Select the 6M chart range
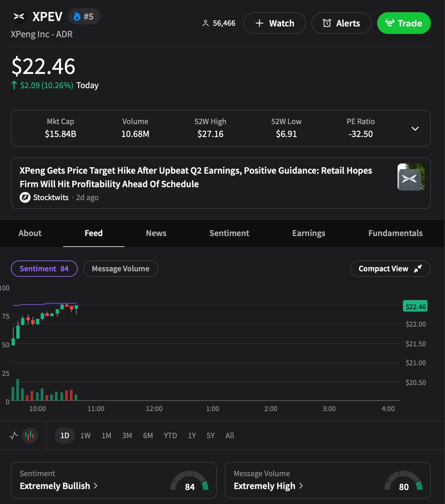The height and width of the screenshot is (504, 445). click(x=148, y=435)
